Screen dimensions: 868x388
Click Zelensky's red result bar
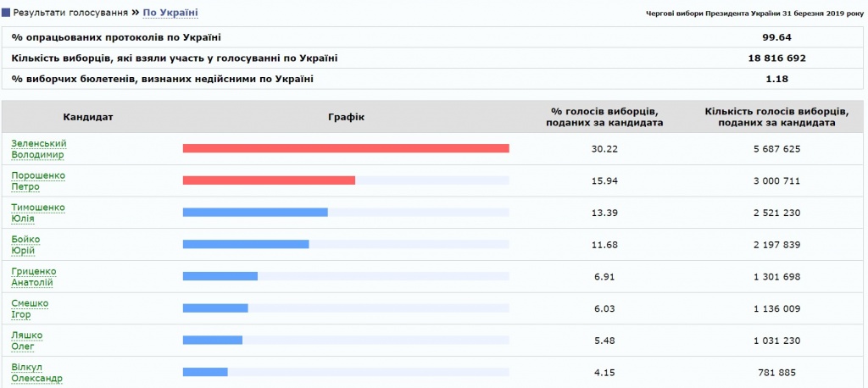(346, 148)
